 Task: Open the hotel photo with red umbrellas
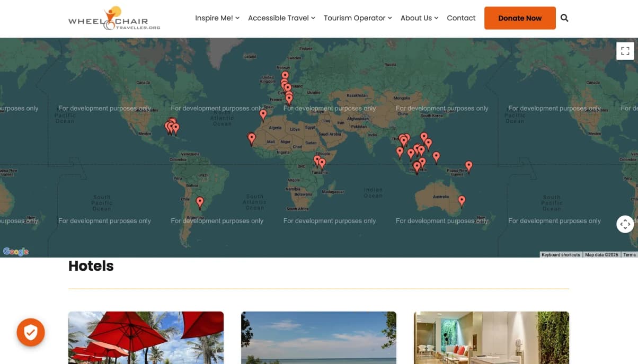(146, 338)
